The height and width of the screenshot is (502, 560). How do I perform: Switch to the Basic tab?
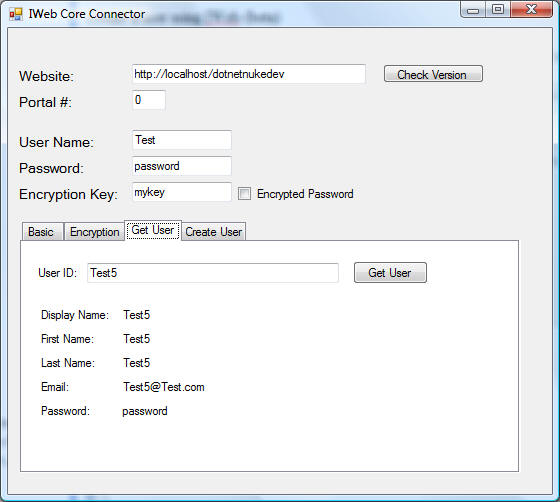[42, 232]
